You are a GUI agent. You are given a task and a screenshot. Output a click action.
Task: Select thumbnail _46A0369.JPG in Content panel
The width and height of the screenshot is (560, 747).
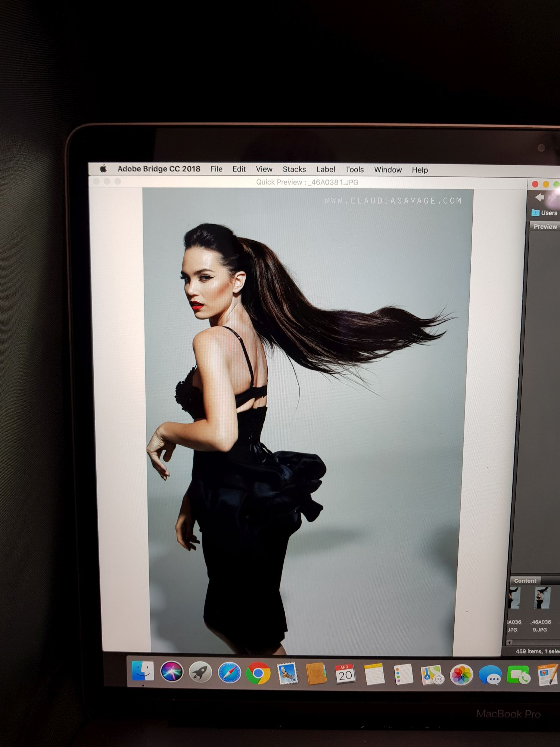click(542, 598)
